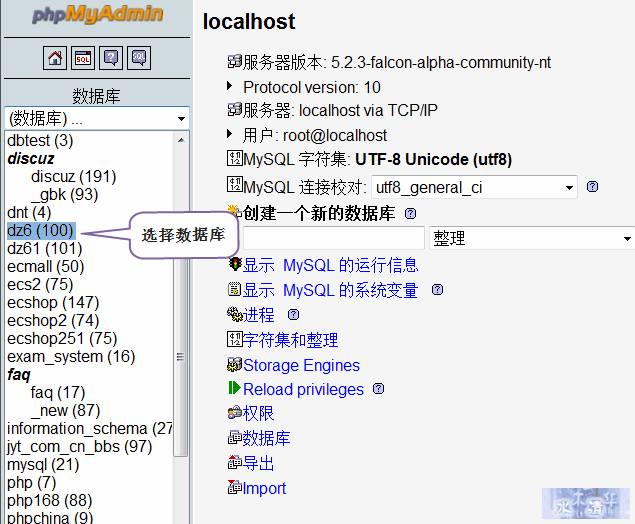Select database ecmall (50)

[46, 266]
